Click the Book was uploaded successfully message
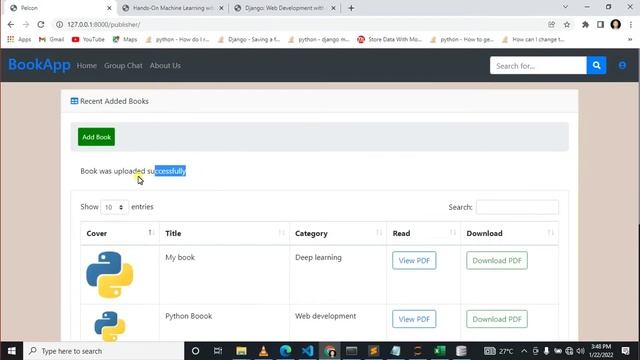This screenshot has width=640, height=360. point(133,171)
